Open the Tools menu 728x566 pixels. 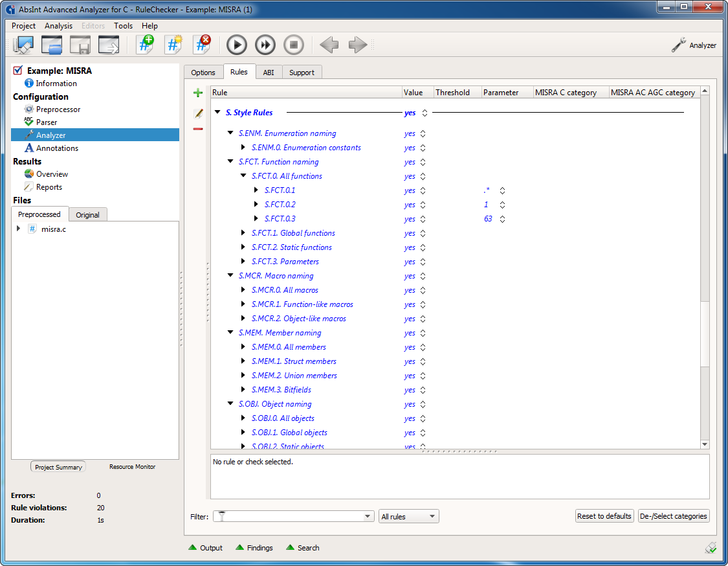tap(123, 25)
